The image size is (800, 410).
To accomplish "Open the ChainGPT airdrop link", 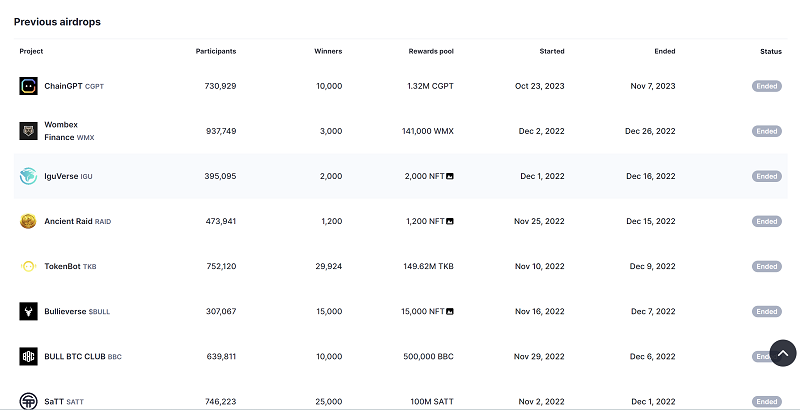I will pyautogui.click(x=63, y=86).
